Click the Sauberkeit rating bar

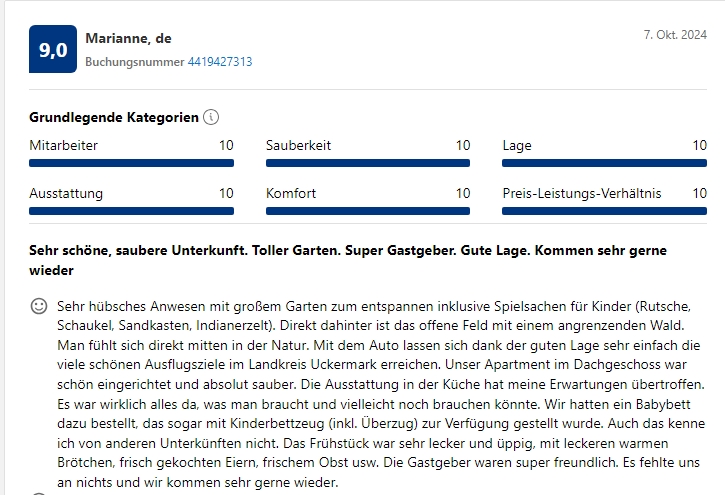pos(368,163)
